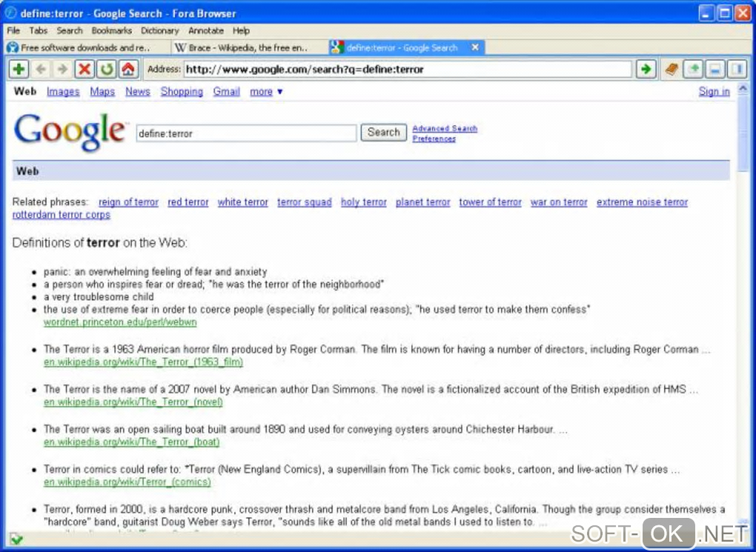Expand the more dropdown in the Google nav
Screen dimensions: 756x552
tap(265, 92)
